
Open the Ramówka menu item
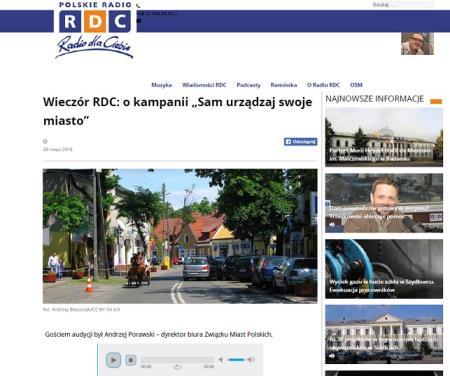tap(284, 85)
